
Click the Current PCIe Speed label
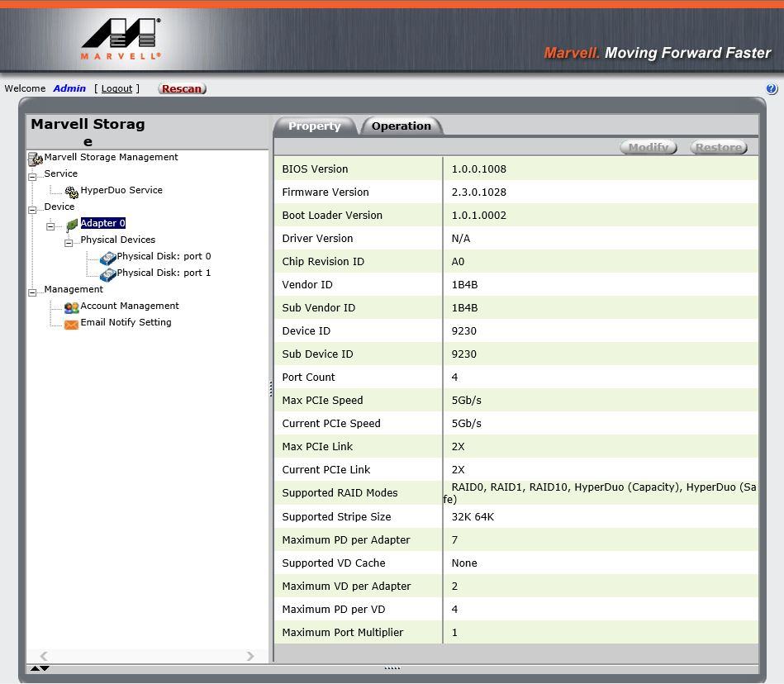pyautogui.click(x=331, y=424)
